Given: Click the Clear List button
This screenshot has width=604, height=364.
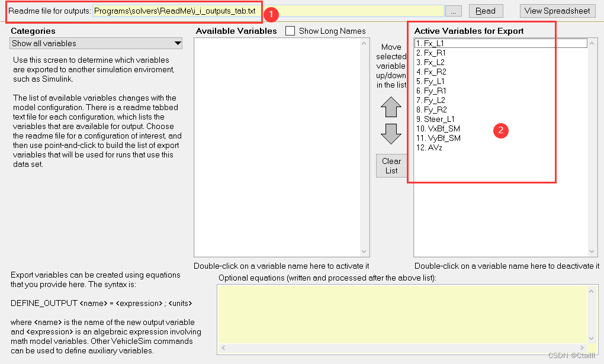Looking at the screenshot, I should [x=391, y=166].
